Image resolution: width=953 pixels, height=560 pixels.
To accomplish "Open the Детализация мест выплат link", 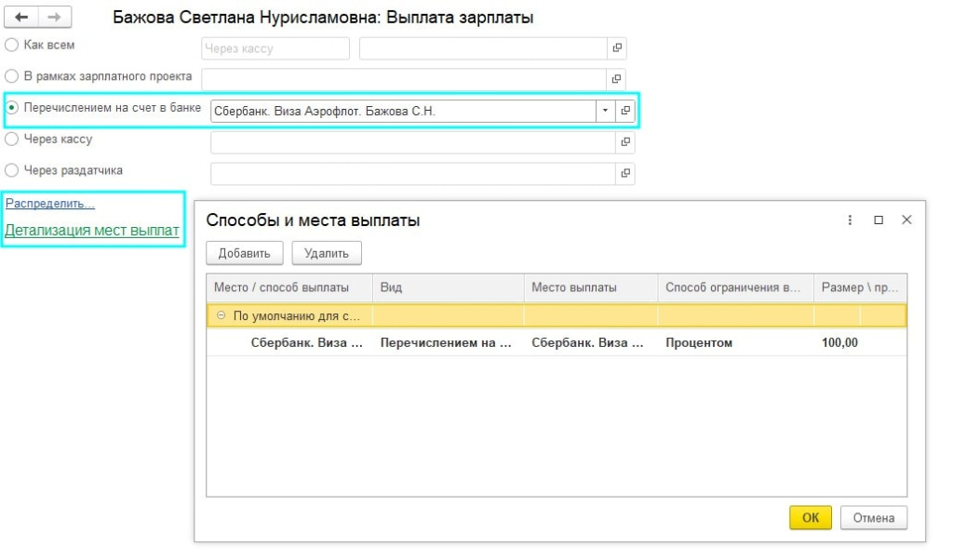I will tap(92, 231).
